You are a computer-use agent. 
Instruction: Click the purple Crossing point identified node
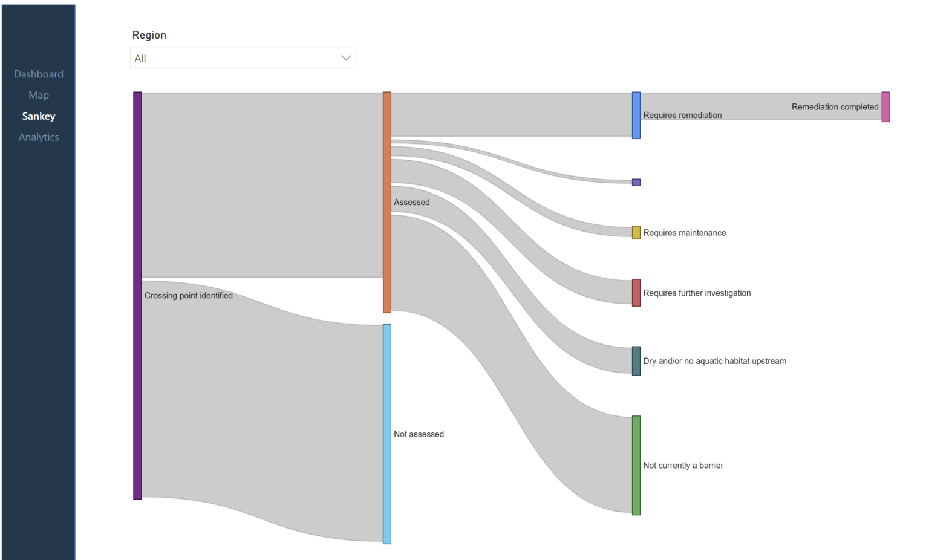[138, 296]
